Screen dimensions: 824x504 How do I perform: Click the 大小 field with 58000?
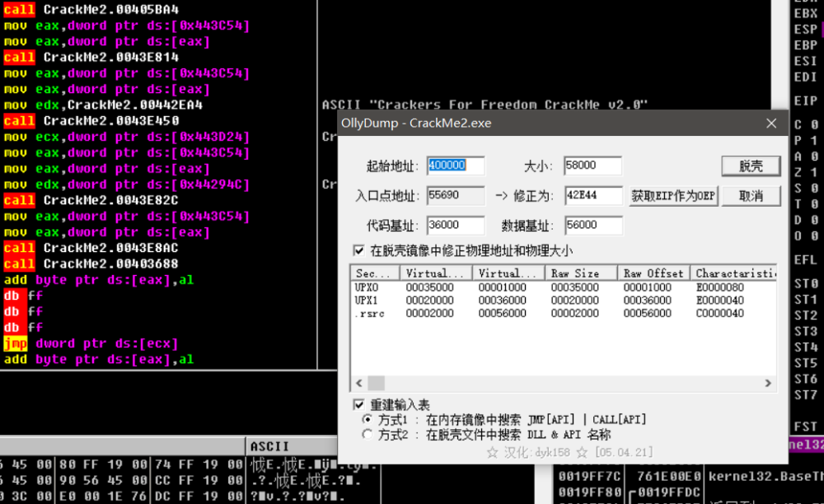click(x=592, y=166)
